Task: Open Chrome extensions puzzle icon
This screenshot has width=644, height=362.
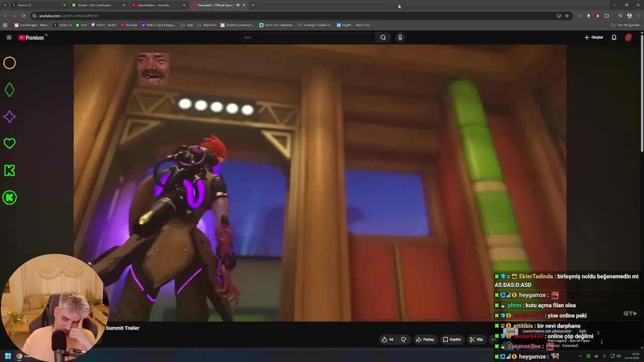Action: click(x=607, y=16)
